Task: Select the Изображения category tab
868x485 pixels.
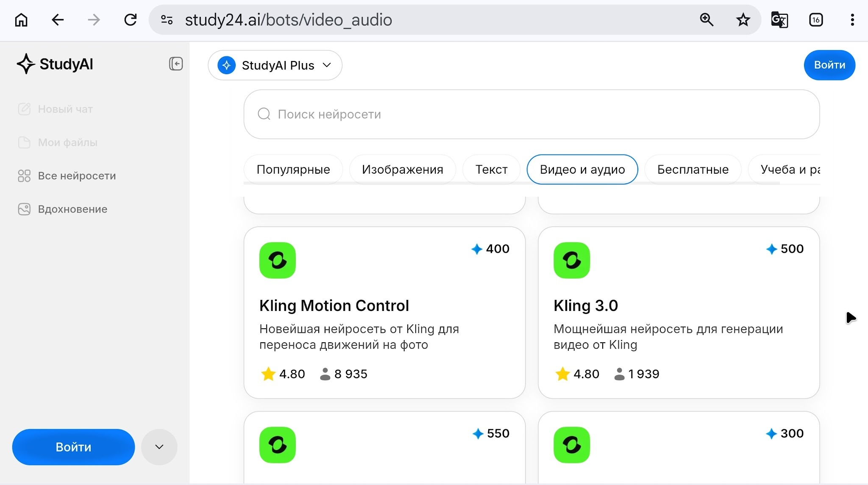Action: (403, 169)
